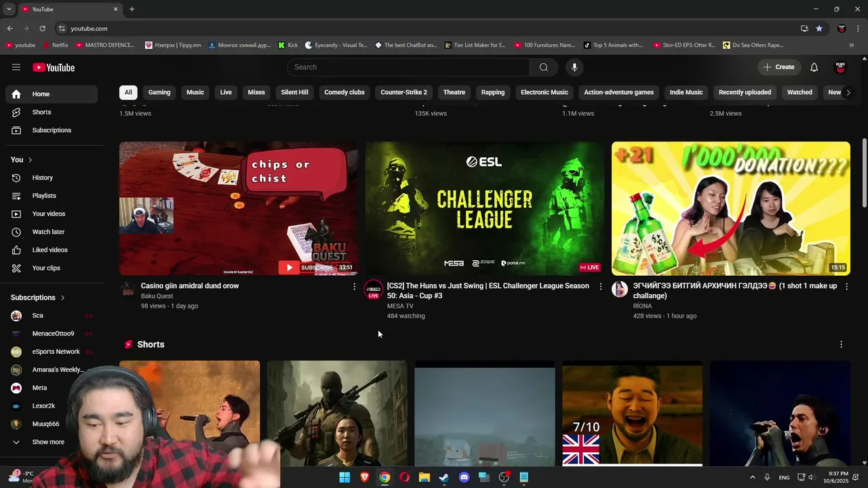Go back in the browser
The width and height of the screenshot is (868, 488).
coord(9,28)
